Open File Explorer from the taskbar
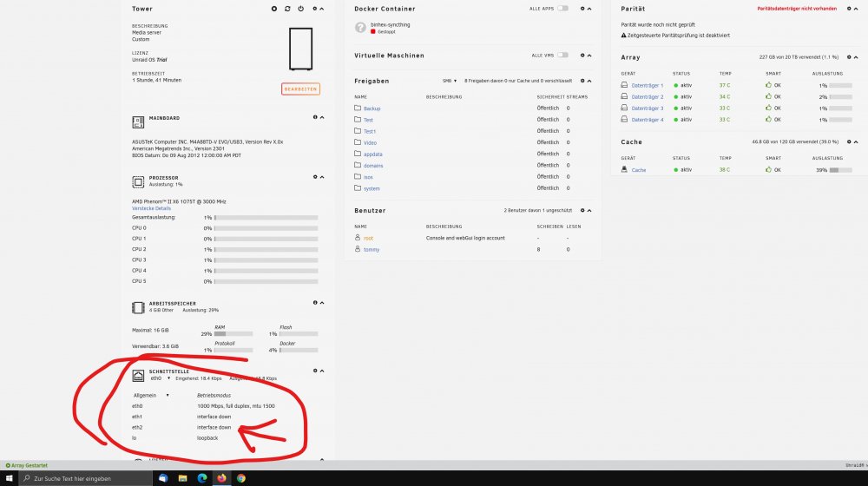The width and height of the screenshot is (868, 486). (x=182, y=478)
